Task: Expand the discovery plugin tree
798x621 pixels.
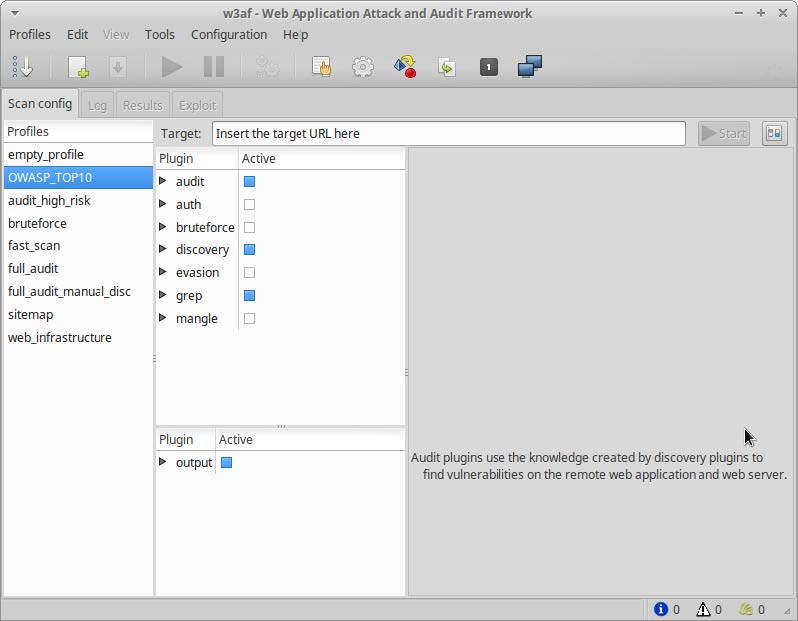Action: (163, 249)
